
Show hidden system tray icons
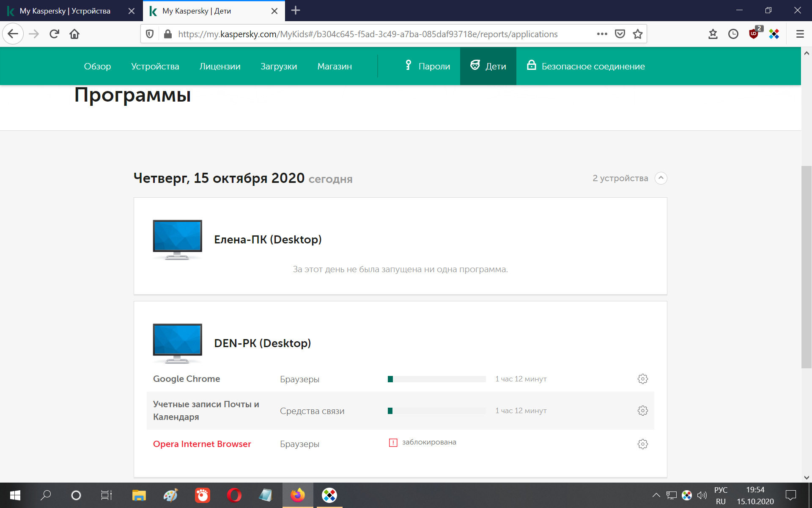pyautogui.click(x=656, y=495)
